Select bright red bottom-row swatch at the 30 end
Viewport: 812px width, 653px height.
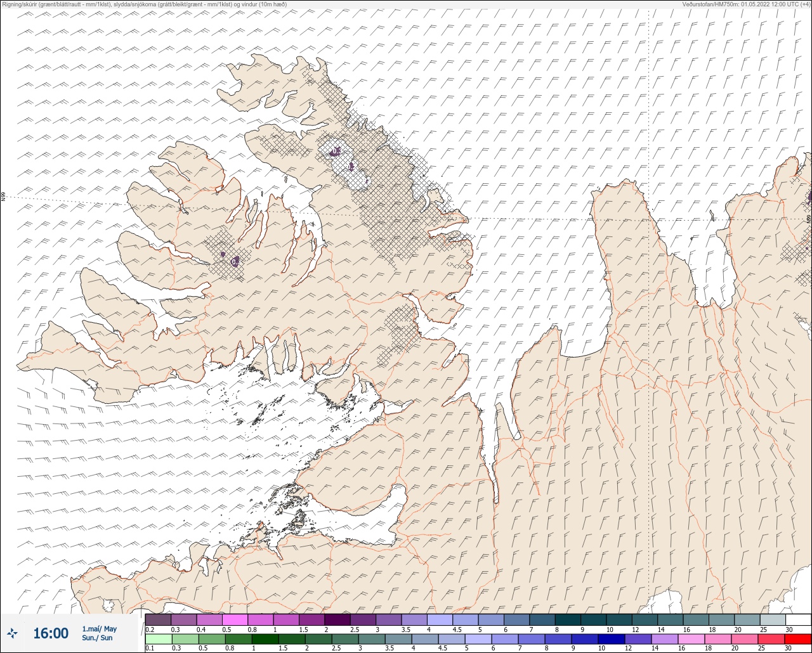798,638
